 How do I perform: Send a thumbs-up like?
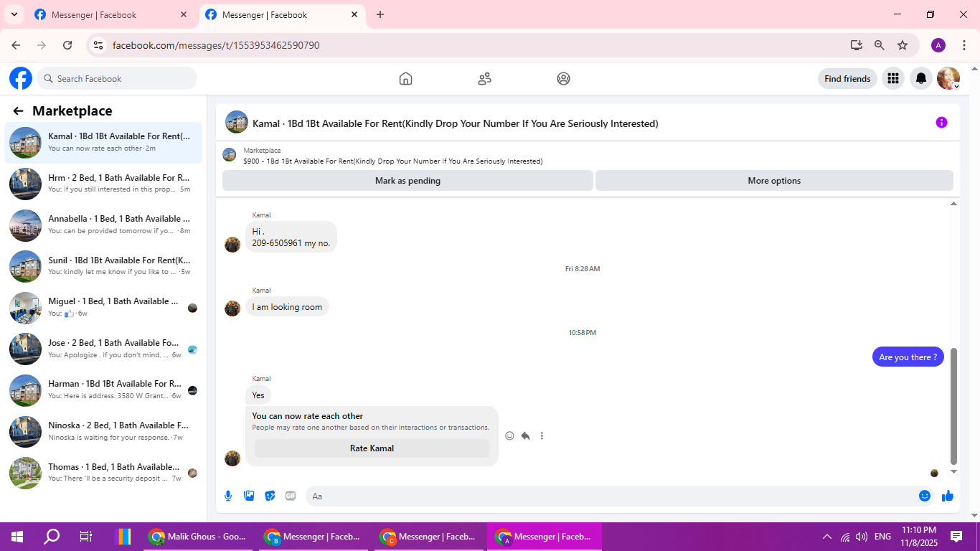pyautogui.click(x=948, y=496)
